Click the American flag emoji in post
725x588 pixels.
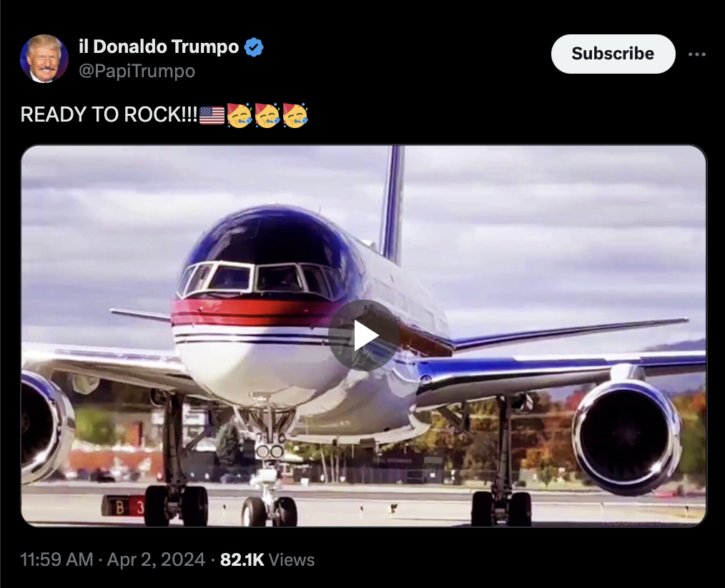(x=212, y=114)
